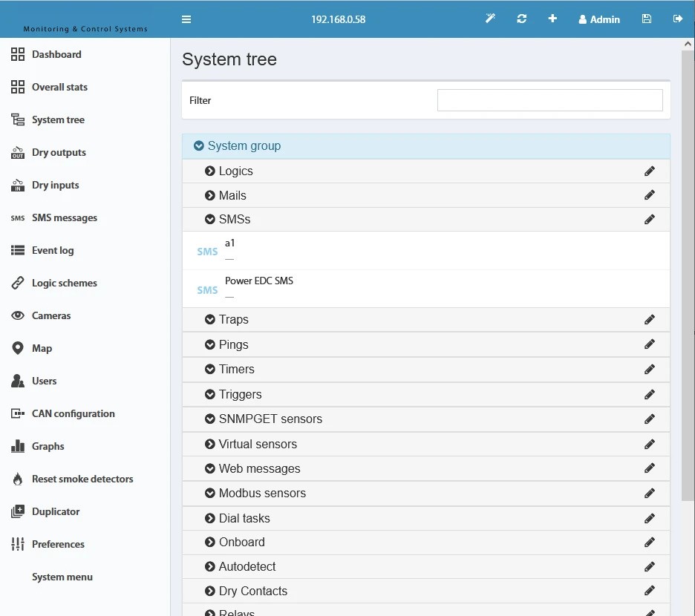Open the Admin user menu
This screenshot has height=616, width=695.
click(x=599, y=19)
